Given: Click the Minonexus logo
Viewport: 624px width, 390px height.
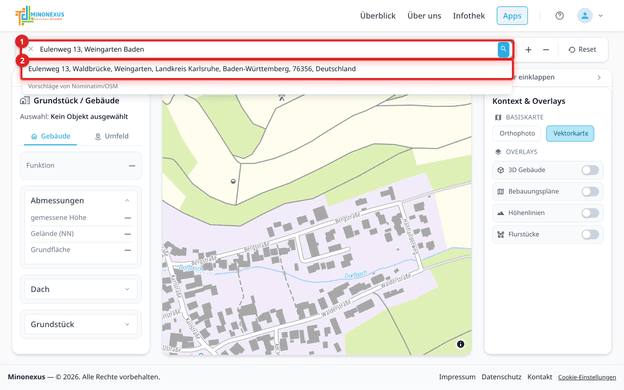Looking at the screenshot, I should (40, 16).
